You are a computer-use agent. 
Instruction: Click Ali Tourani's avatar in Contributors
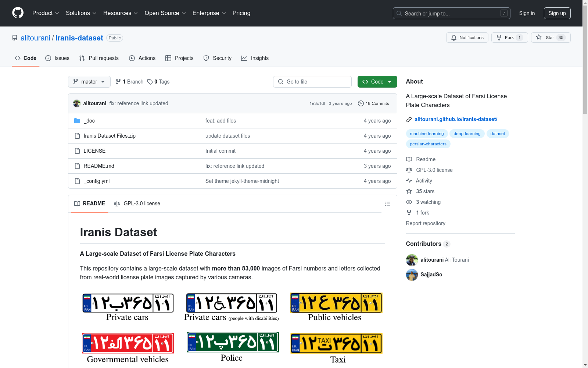(x=412, y=260)
